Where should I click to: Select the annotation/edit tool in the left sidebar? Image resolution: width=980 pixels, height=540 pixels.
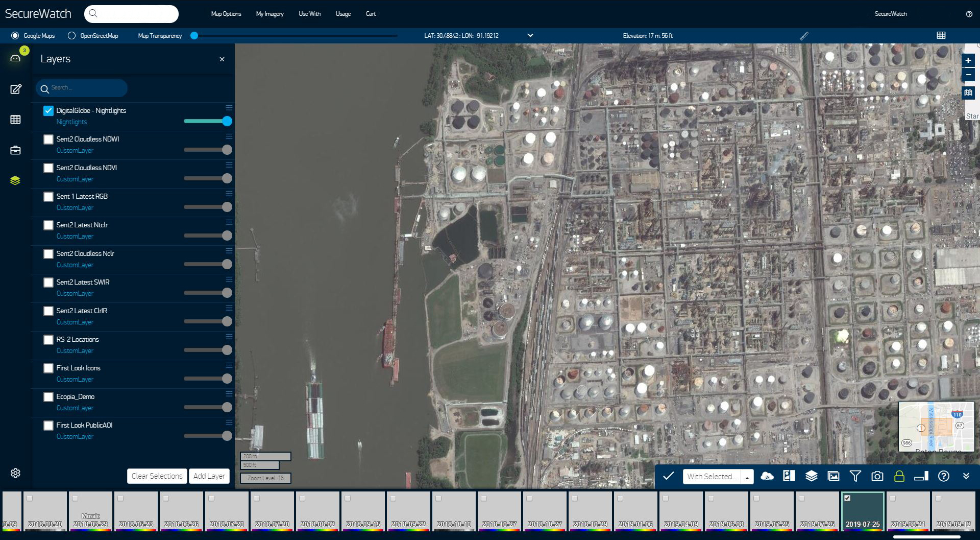[15, 89]
